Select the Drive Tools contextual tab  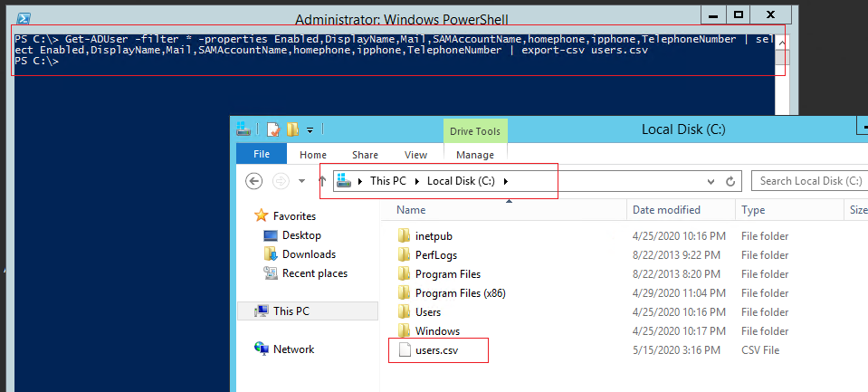coord(475,131)
